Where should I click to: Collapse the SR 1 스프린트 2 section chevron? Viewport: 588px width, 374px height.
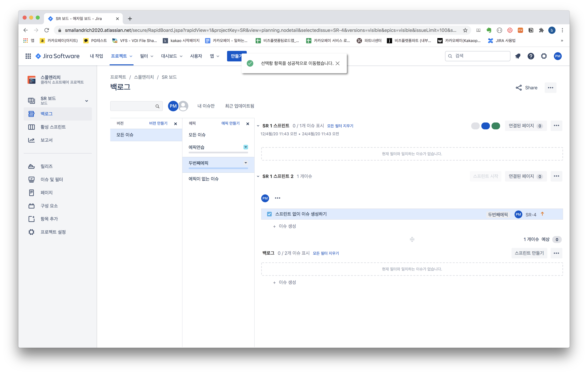(258, 176)
